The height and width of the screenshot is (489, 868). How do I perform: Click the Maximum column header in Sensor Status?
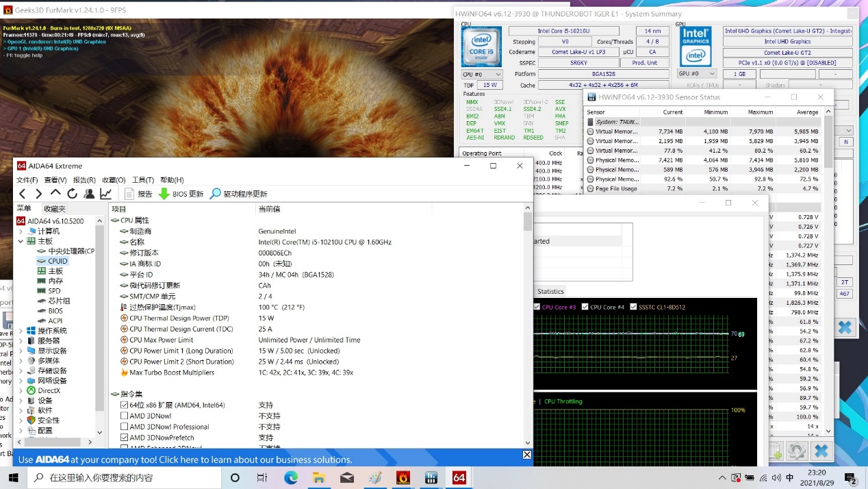tap(760, 112)
